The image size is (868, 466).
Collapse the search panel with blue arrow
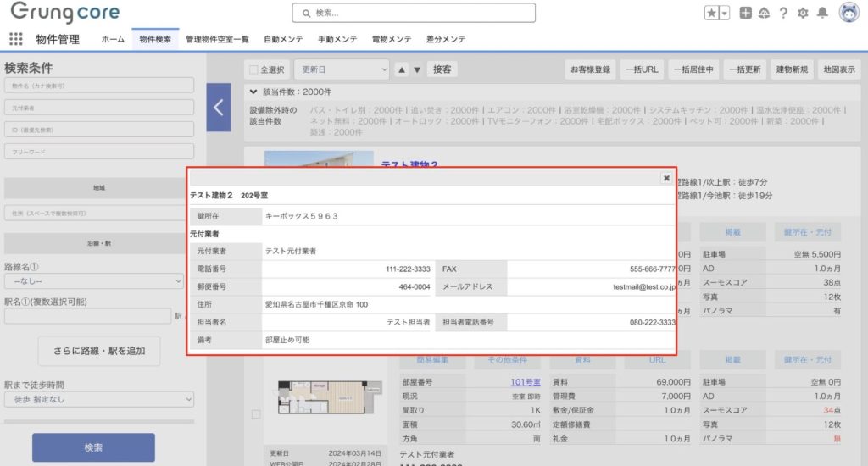coord(218,108)
